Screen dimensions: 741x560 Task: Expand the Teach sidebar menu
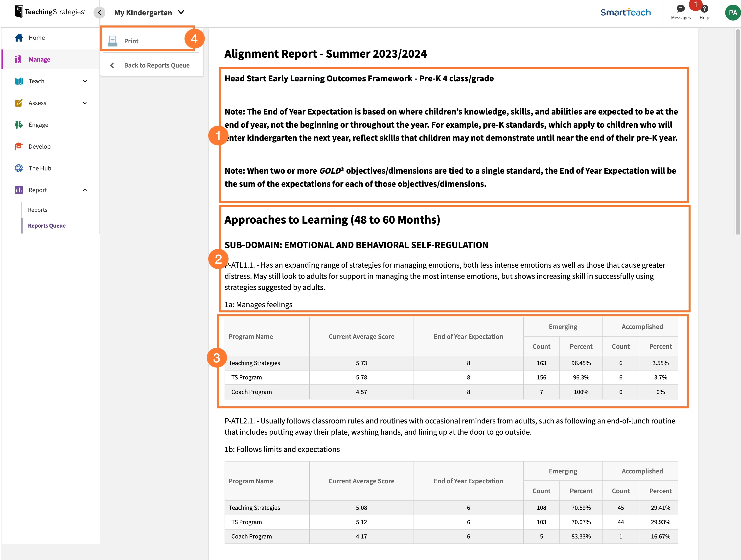(85, 81)
